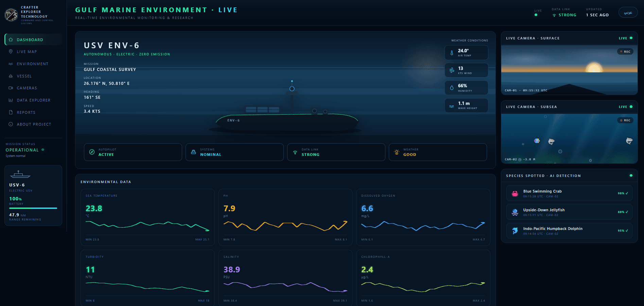The width and height of the screenshot is (644, 306).
Task: Click the air temperature thermometer icon
Action: pyautogui.click(x=452, y=53)
